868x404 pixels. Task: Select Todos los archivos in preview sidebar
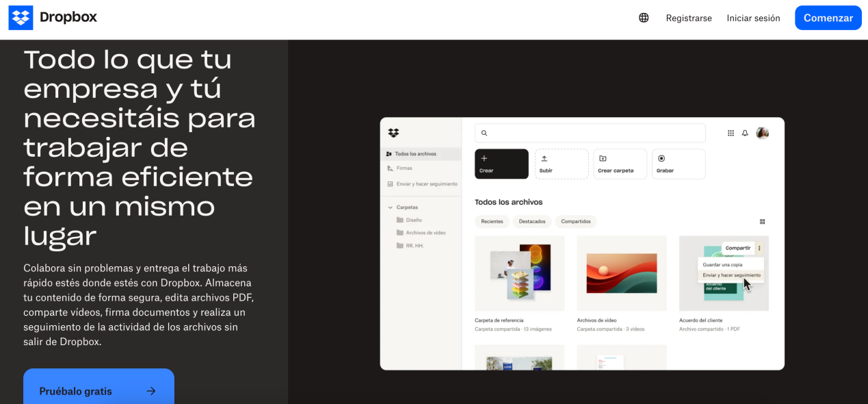click(421, 153)
